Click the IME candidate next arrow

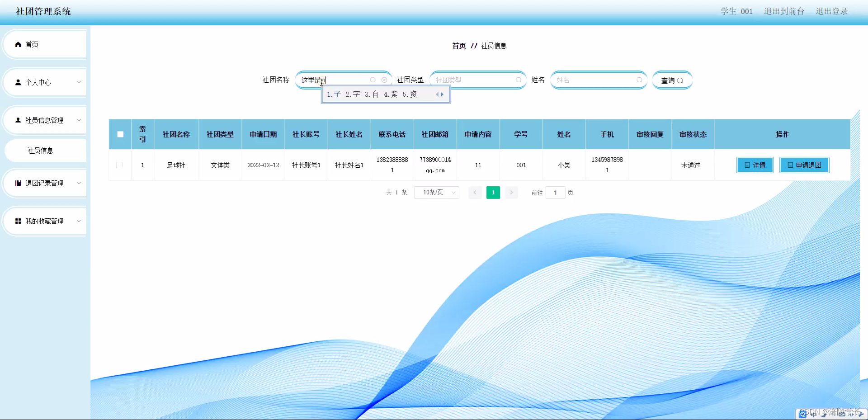coord(443,94)
